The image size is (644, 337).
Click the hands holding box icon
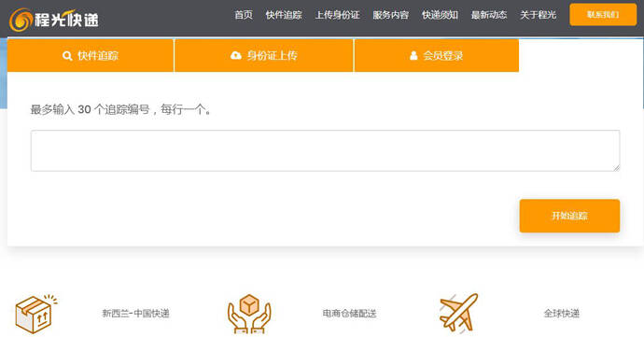[x=249, y=314]
